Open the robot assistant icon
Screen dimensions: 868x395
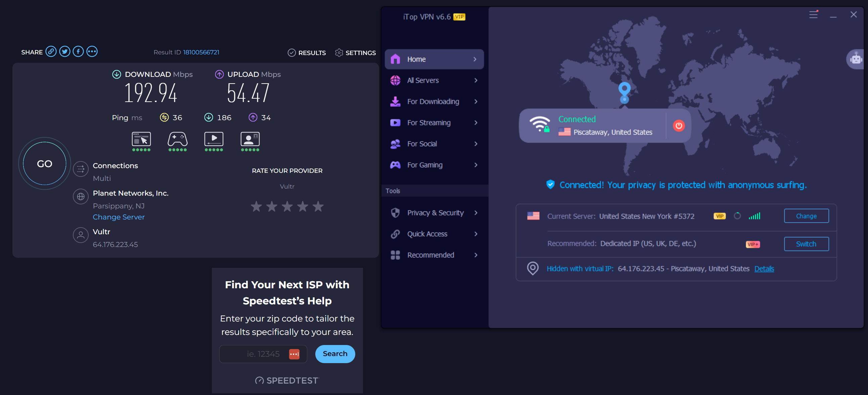point(856,59)
